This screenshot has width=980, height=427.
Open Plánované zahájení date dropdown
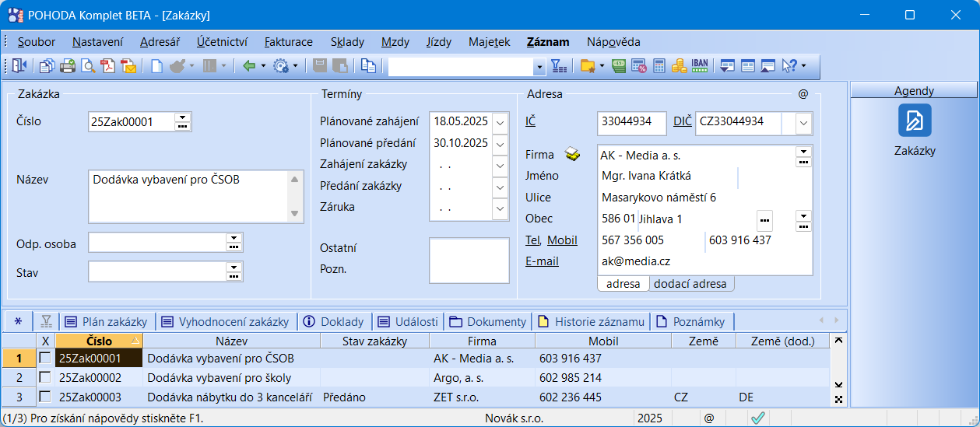[500, 122]
